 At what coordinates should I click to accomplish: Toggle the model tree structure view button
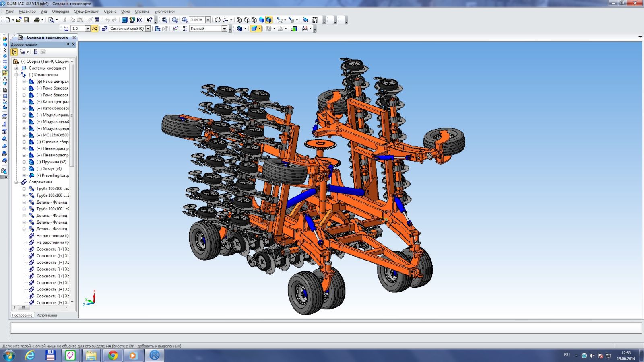[x=14, y=52]
